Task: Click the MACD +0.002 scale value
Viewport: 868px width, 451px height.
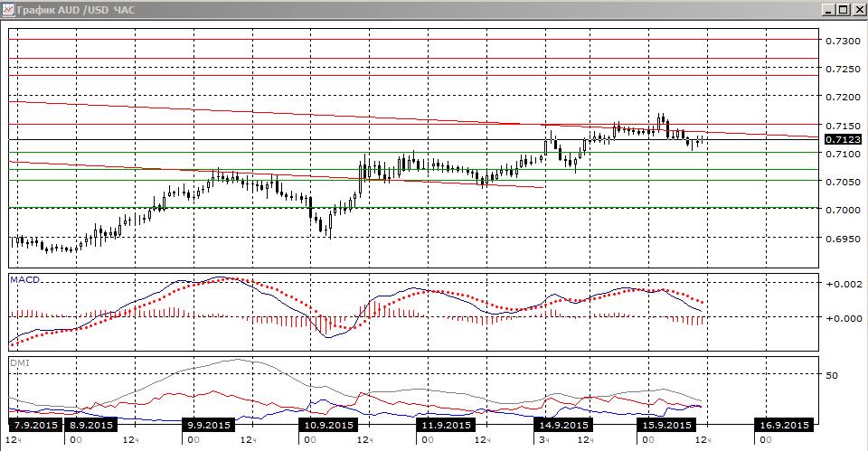Action: (844, 285)
